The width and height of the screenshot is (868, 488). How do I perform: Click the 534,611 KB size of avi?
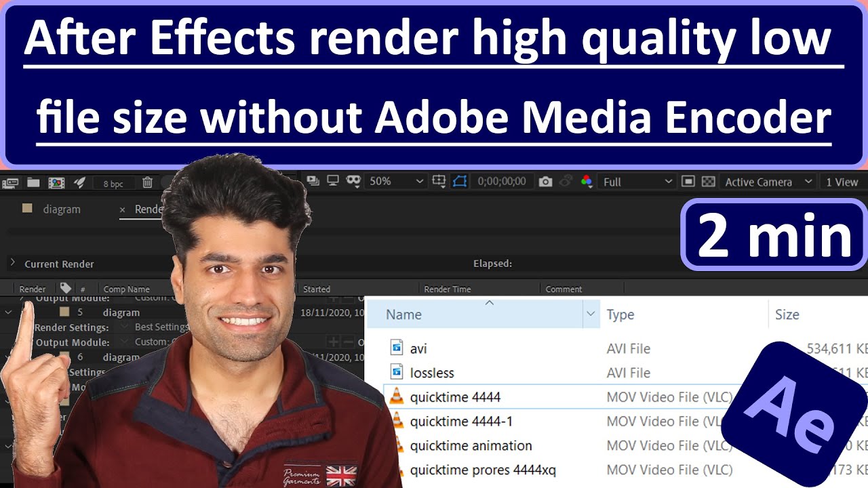point(837,348)
